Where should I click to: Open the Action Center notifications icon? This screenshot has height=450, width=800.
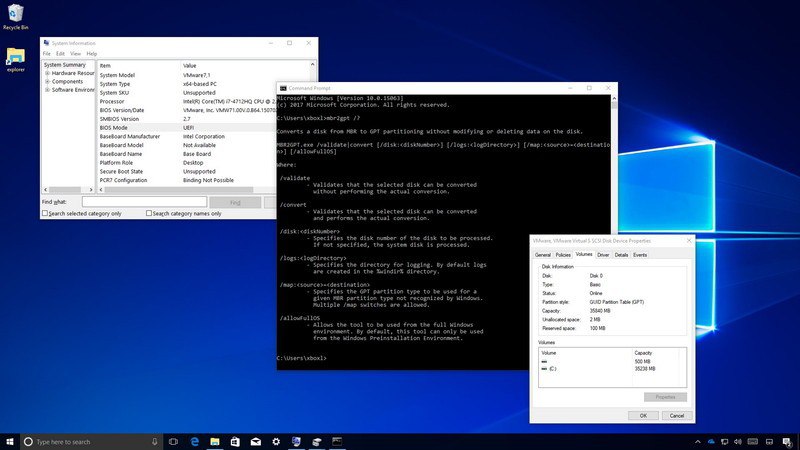(787, 442)
